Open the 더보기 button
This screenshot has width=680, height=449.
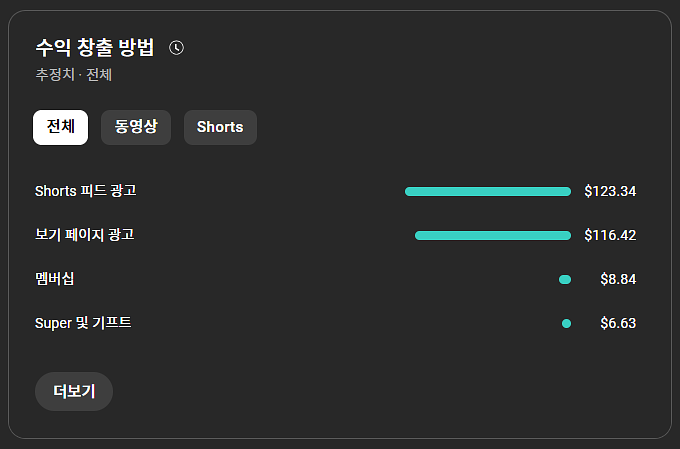point(74,391)
